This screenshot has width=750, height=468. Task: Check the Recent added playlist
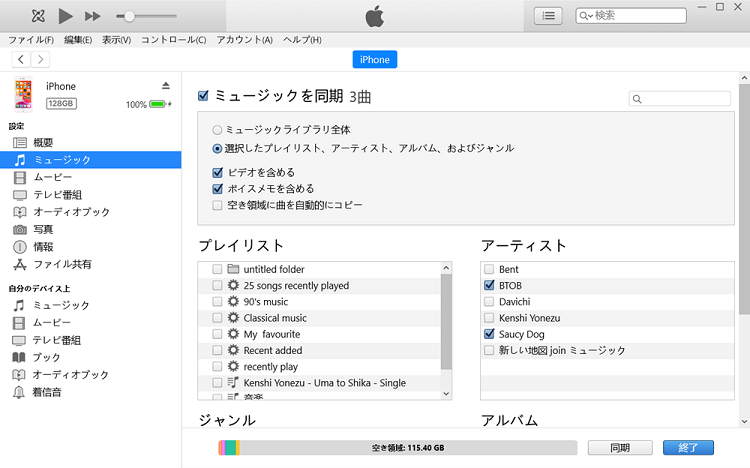coord(217,350)
